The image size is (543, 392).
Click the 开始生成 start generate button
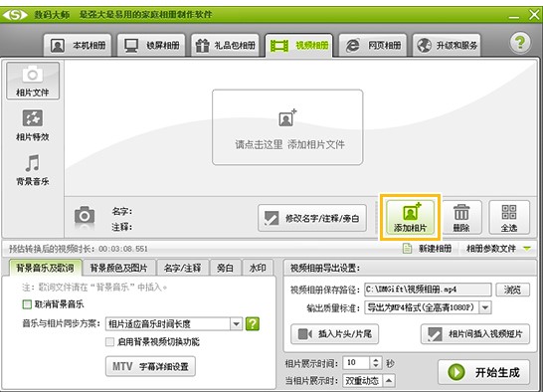483,372
